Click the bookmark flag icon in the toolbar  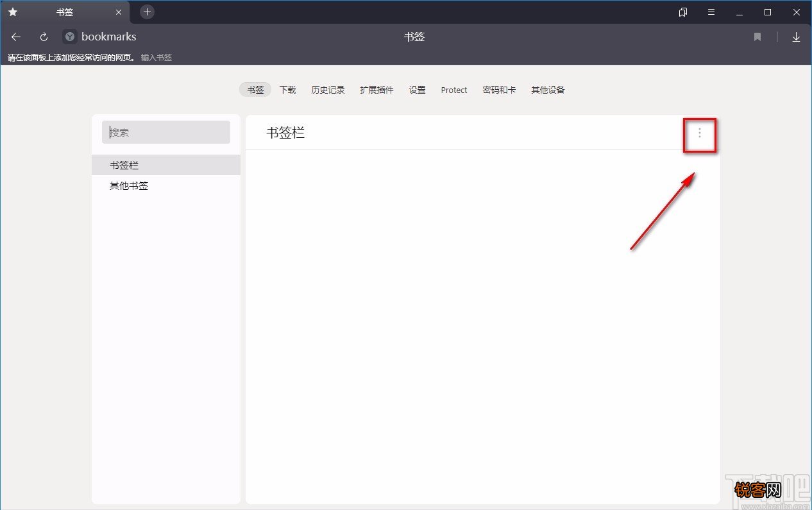pyautogui.click(x=757, y=37)
